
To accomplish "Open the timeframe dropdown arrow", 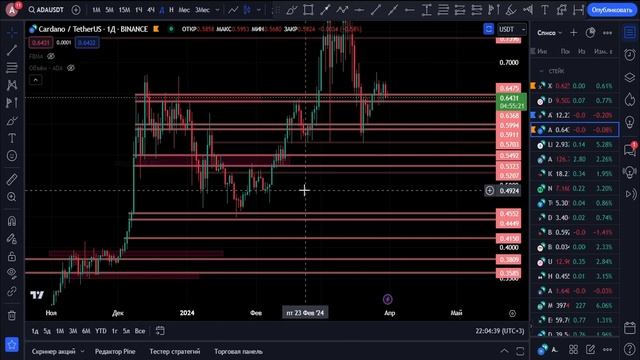I will tap(217, 10).
